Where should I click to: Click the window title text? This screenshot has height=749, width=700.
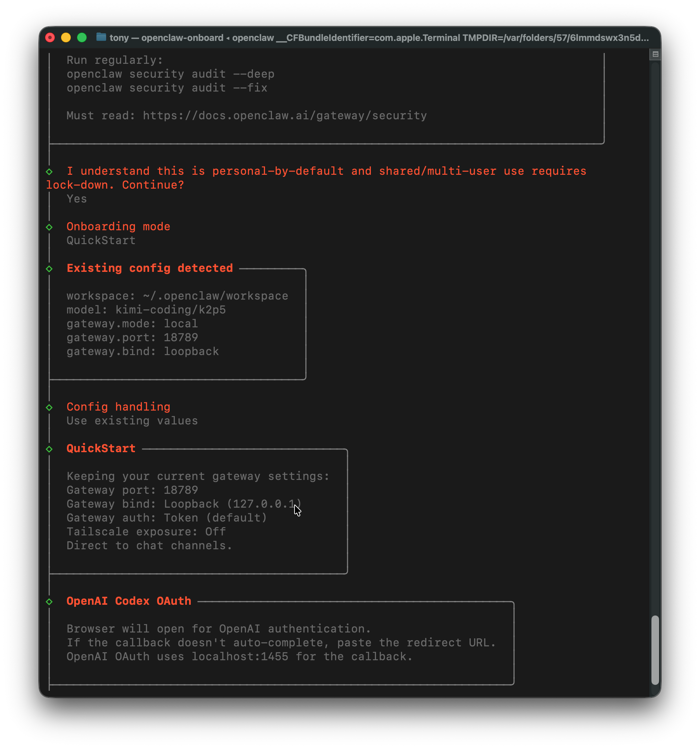pyautogui.click(x=379, y=38)
